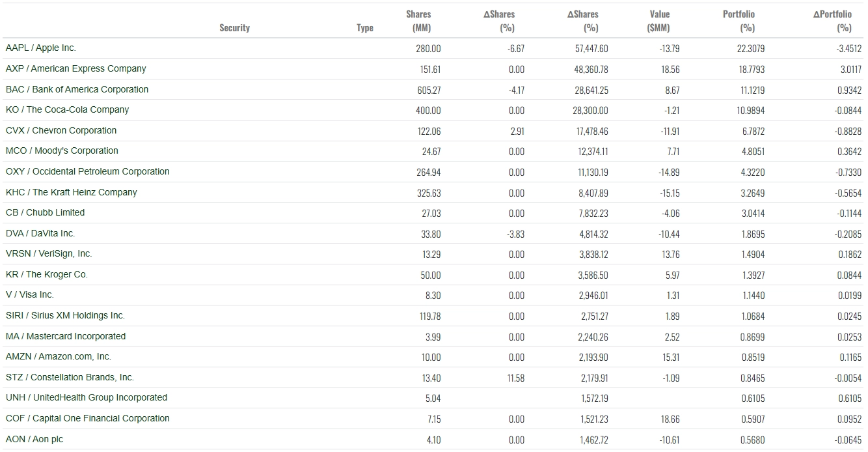The image size is (868, 452).
Task: Open STZ / Constellation Brands, Inc. link
Action: pos(70,377)
